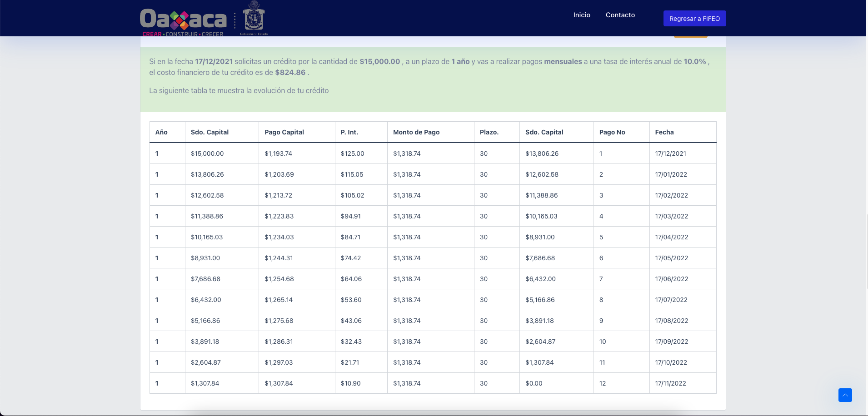This screenshot has width=868, height=416.
Task: Select the $0.00 final balance cell
Action: coord(534,383)
